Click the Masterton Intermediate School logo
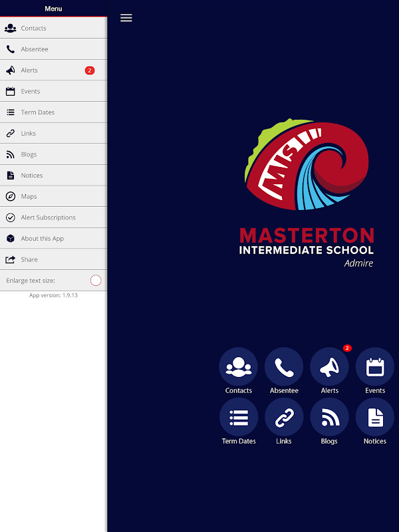 coord(307,193)
